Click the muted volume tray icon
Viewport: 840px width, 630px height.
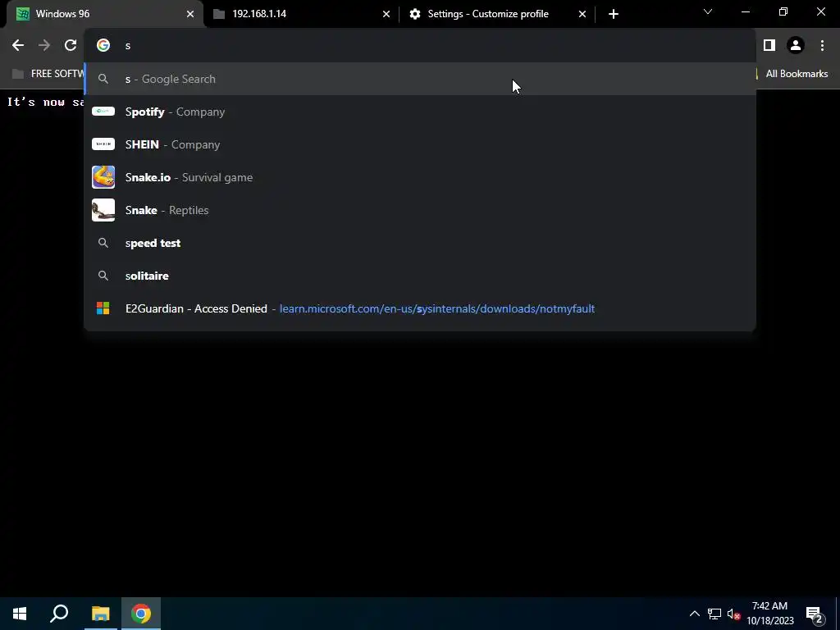point(734,614)
